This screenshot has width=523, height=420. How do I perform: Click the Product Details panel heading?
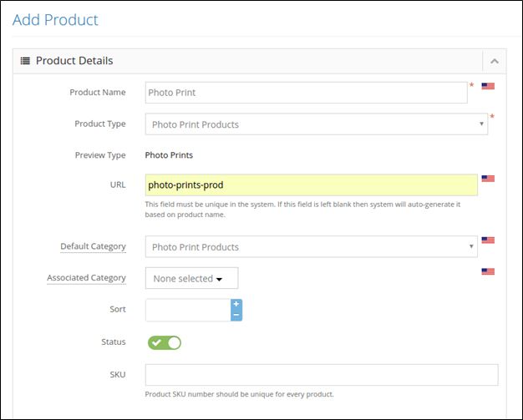tap(74, 61)
